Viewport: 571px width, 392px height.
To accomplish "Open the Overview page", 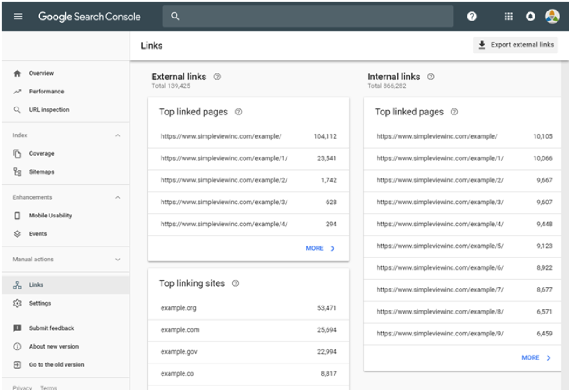I will coord(65,73).
